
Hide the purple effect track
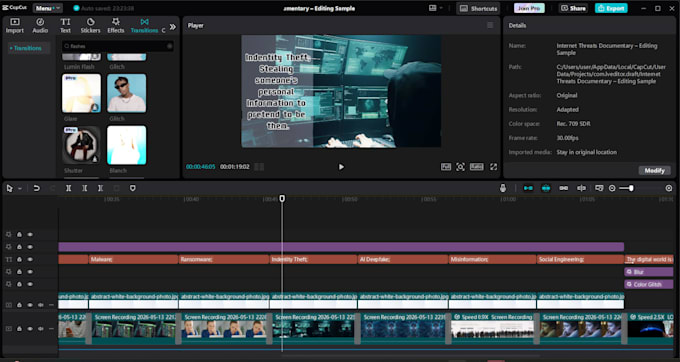(30, 247)
